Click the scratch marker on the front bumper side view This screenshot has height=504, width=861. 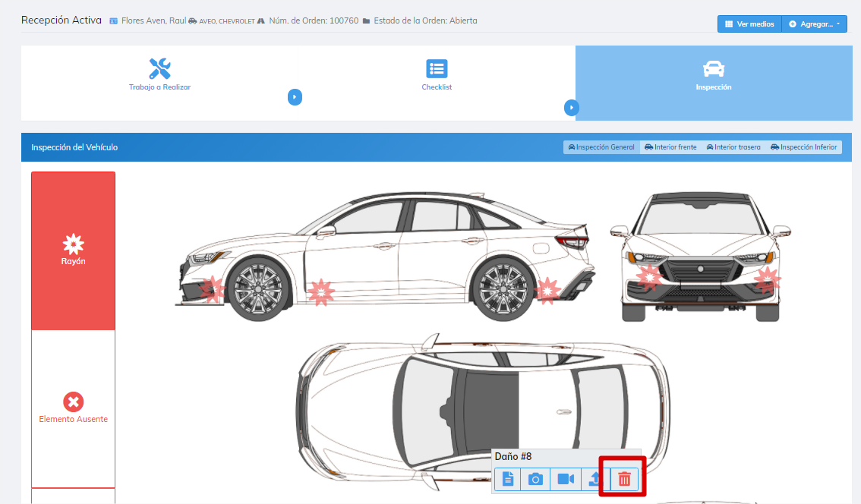point(213,288)
